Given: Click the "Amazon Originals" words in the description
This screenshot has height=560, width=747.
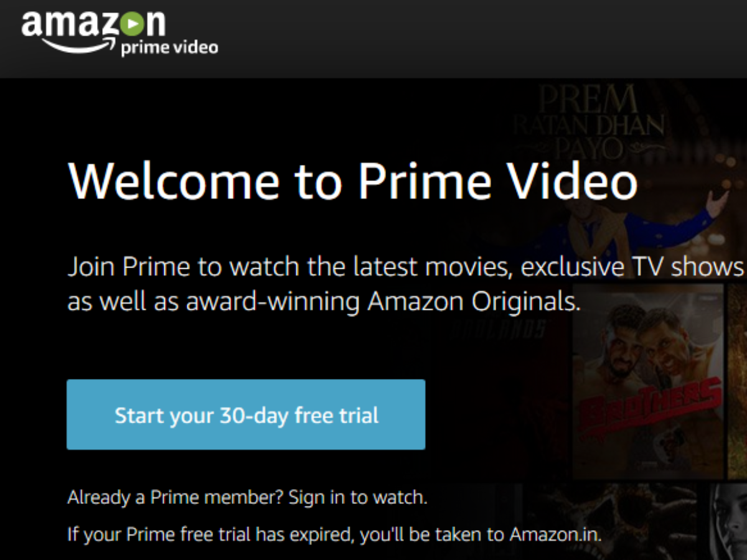Looking at the screenshot, I should [x=474, y=302].
